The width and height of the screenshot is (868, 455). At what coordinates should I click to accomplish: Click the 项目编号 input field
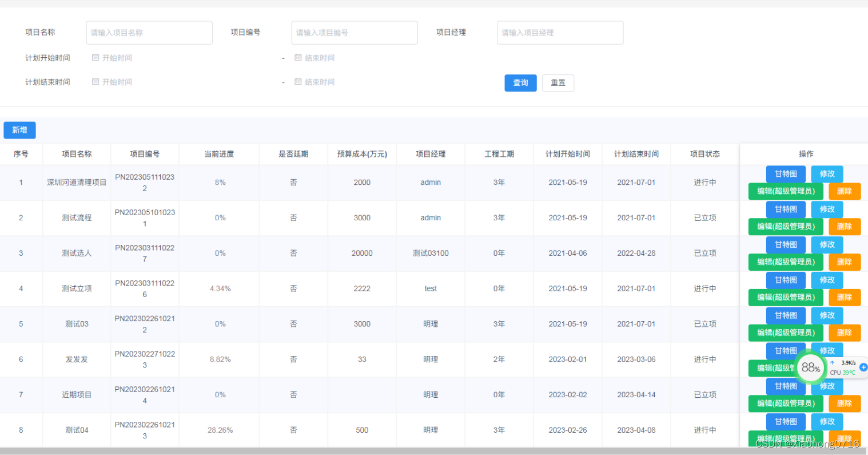(354, 33)
